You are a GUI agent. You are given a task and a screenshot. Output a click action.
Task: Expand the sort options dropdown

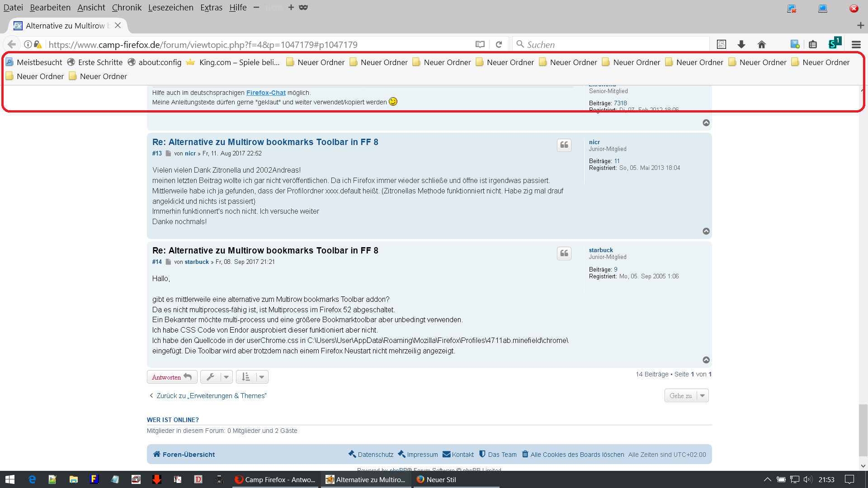point(252,377)
